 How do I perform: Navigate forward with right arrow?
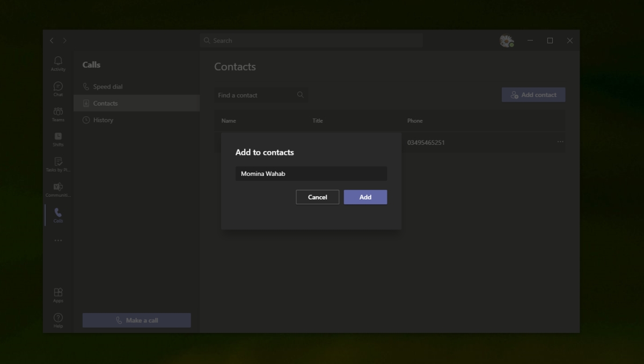65,41
